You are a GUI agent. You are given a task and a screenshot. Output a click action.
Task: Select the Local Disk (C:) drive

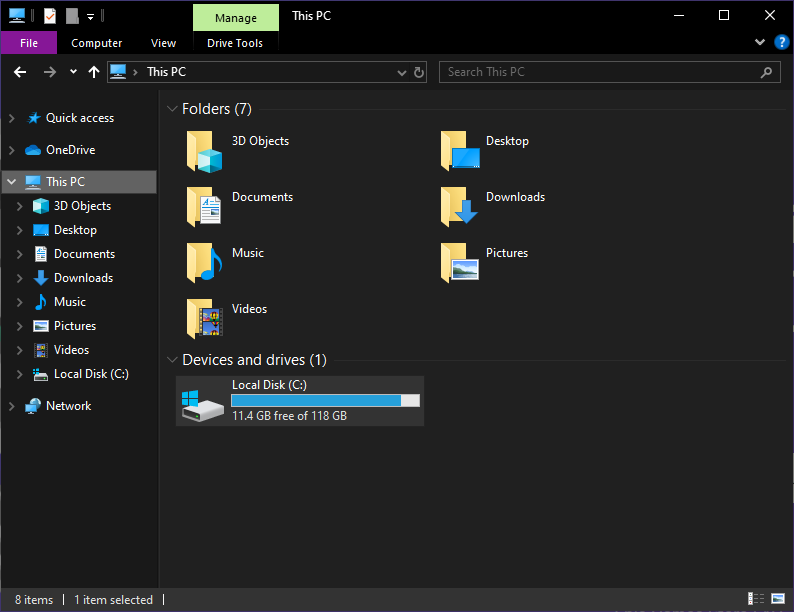click(300, 401)
